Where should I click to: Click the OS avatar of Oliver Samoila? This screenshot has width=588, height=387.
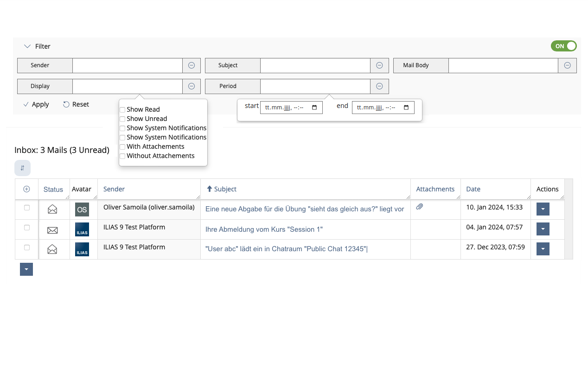(82, 209)
